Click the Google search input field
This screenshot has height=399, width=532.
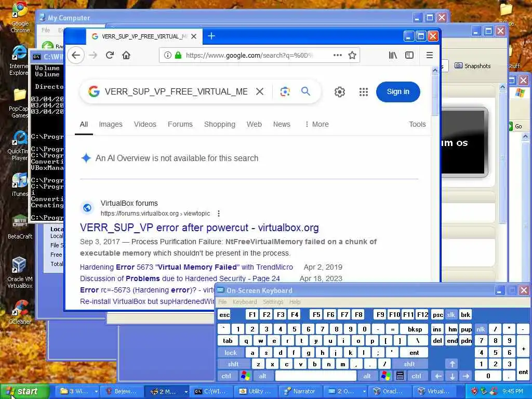(176, 91)
